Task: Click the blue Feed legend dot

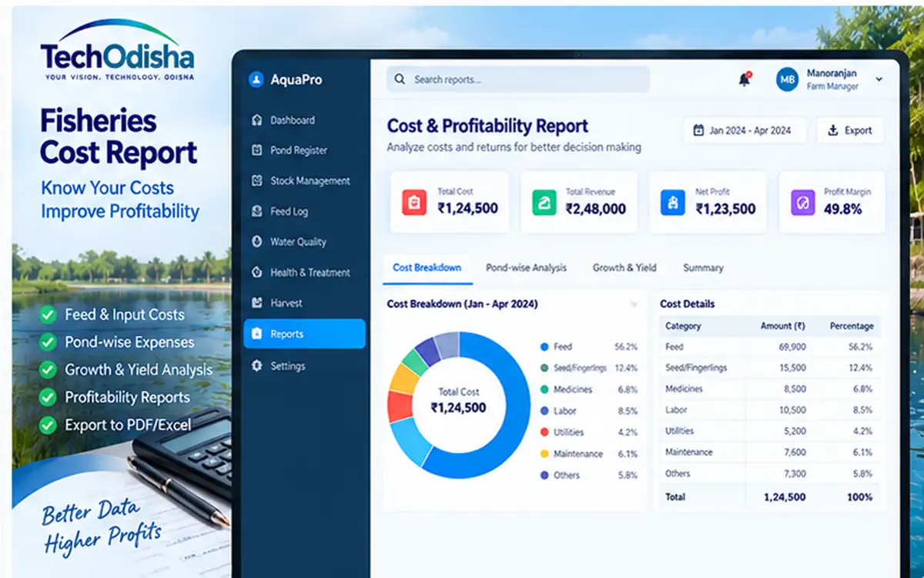Action: tap(544, 347)
